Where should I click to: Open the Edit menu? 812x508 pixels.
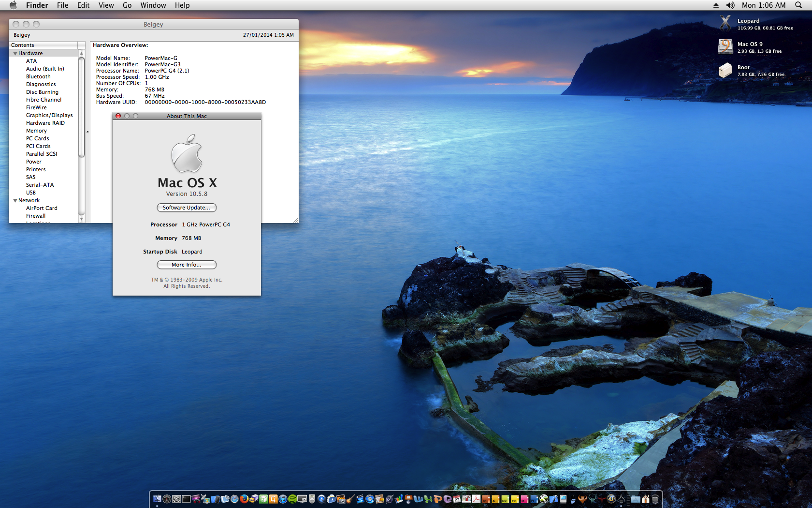(83, 5)
